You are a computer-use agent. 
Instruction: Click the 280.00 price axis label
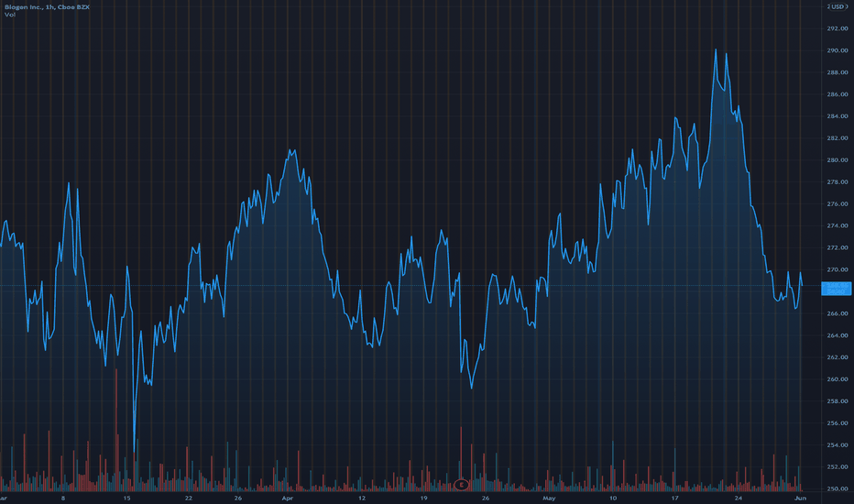[x=838, y=160]
